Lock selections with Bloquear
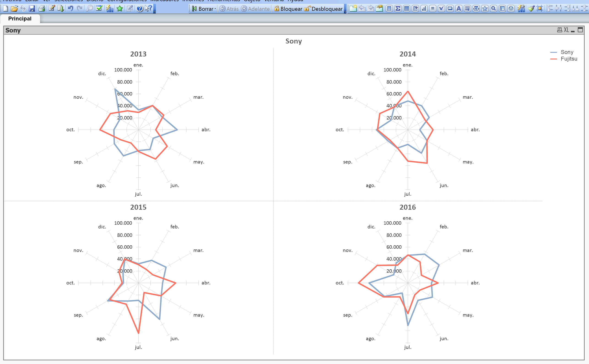 [x=288, y=9]
